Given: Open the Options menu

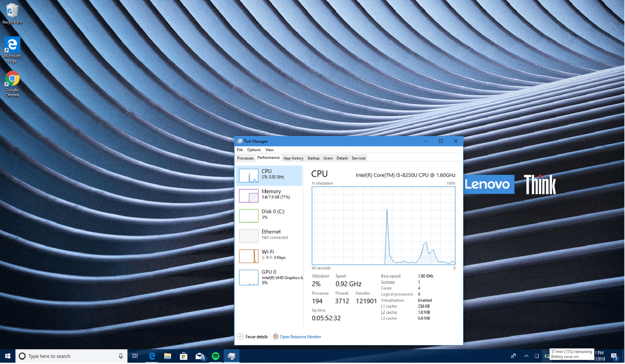Looking at the screenshot, I should click(x=254, y=150).
